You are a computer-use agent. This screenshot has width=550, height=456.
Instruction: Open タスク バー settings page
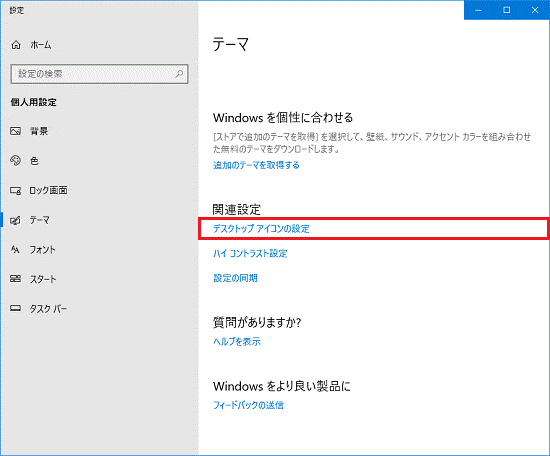point(99,309)
